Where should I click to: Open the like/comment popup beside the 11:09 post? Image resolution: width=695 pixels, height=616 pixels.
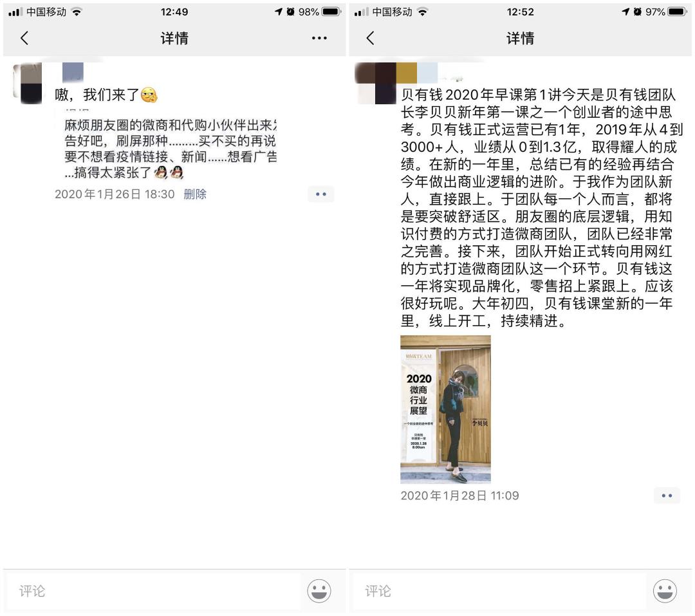(667, 496)
